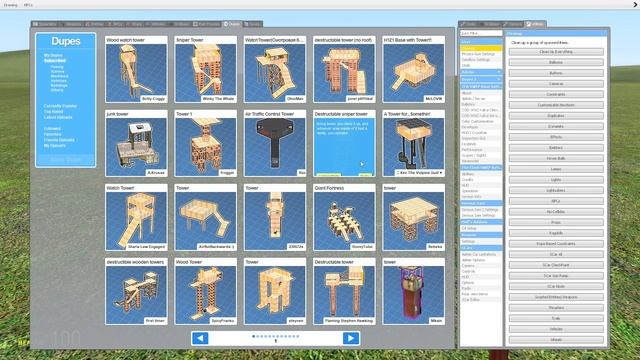Filter dupes by Posing
The image size is (640, 360).
pyautogui.click(x=57, y=67)
